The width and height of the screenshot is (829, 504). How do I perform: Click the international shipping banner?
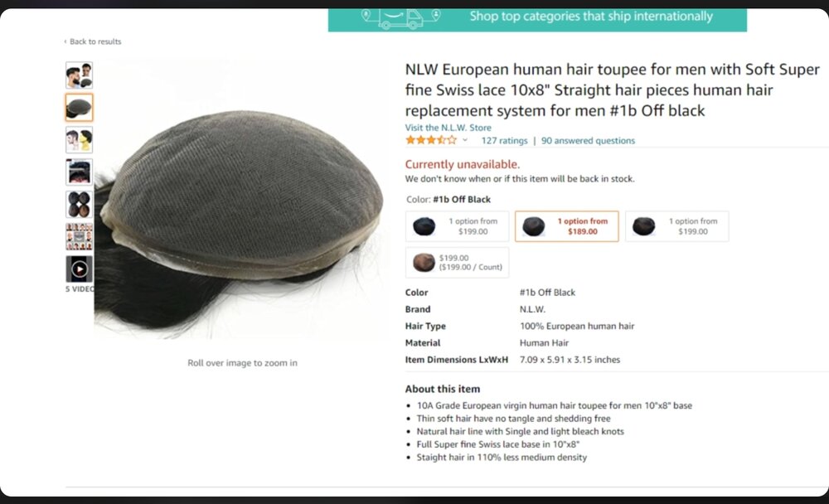coord(537,20)
